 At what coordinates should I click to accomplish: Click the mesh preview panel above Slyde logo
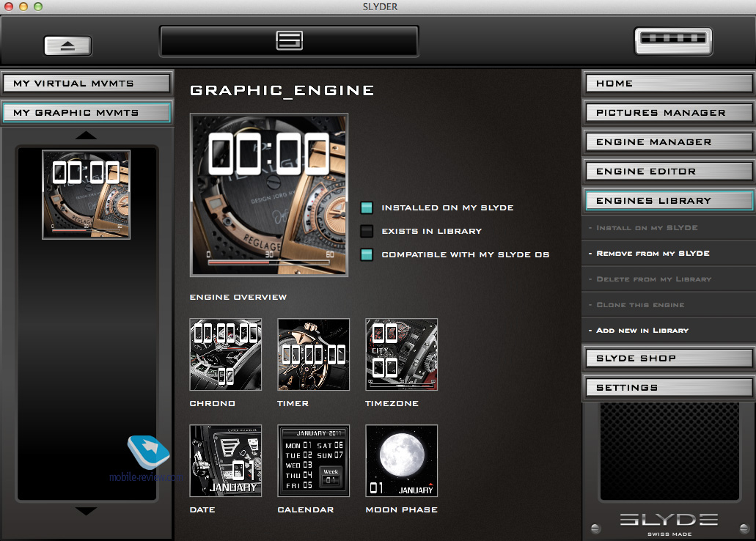(669, 452)
